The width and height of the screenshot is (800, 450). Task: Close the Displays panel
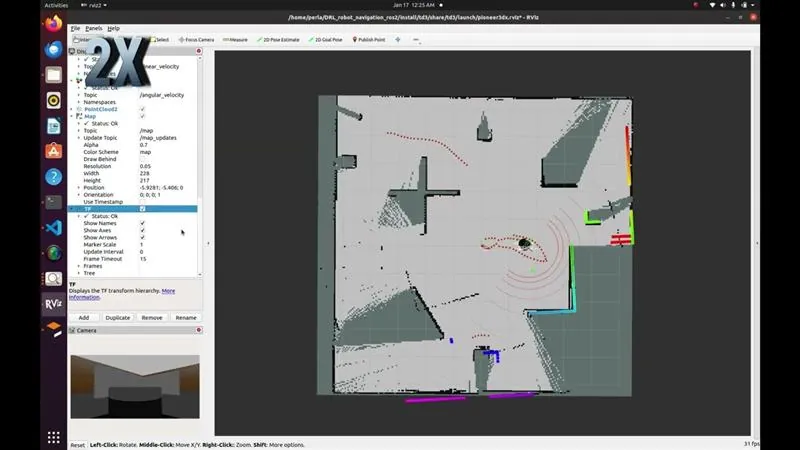(x=199, y=51)
